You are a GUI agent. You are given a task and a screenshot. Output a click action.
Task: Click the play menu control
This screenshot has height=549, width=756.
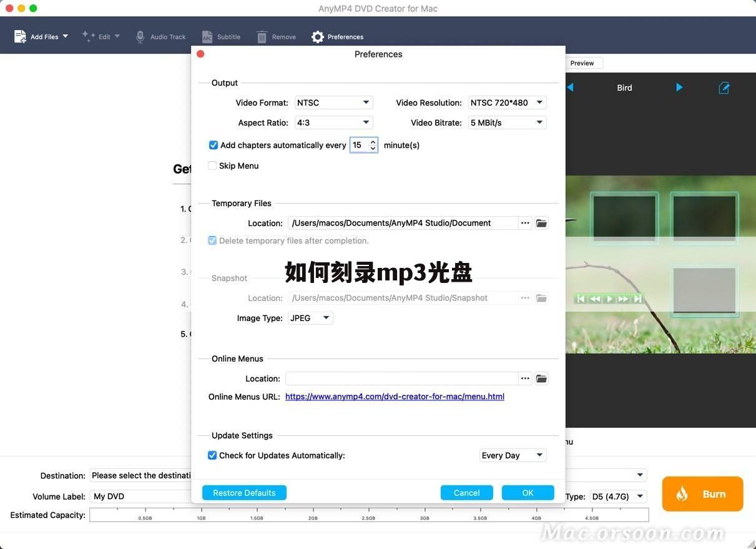pos(609,299)
